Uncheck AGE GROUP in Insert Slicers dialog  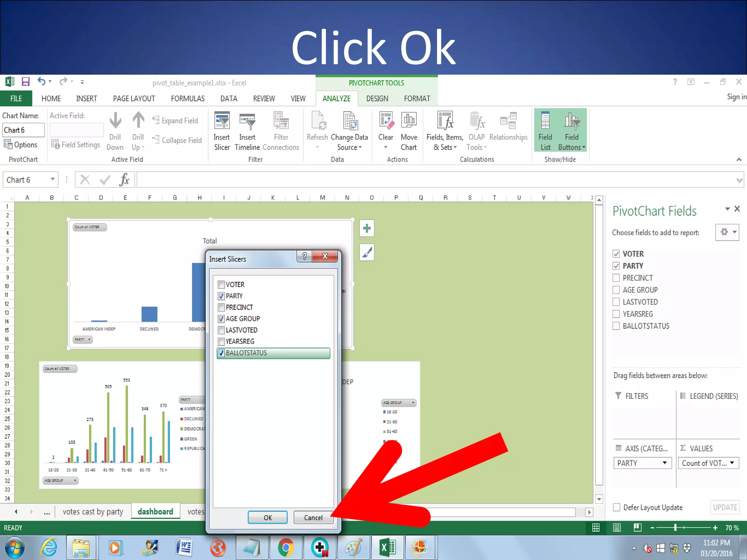coord(221,319)
